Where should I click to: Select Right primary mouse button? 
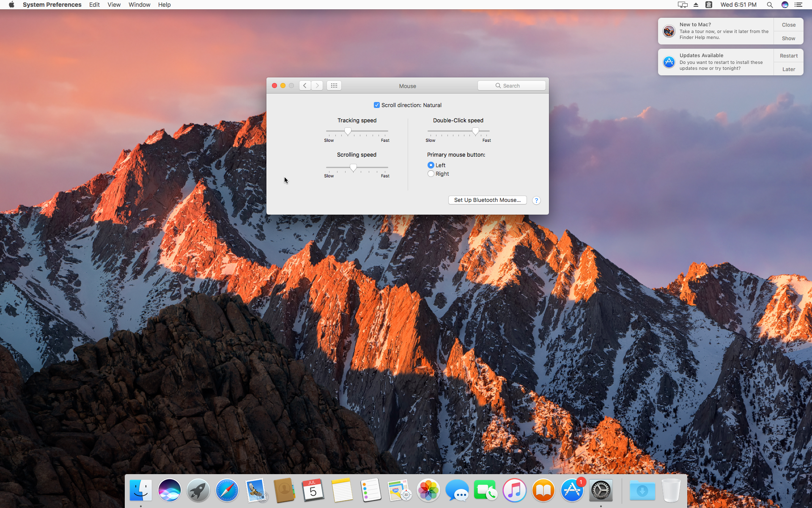[431, 174]
